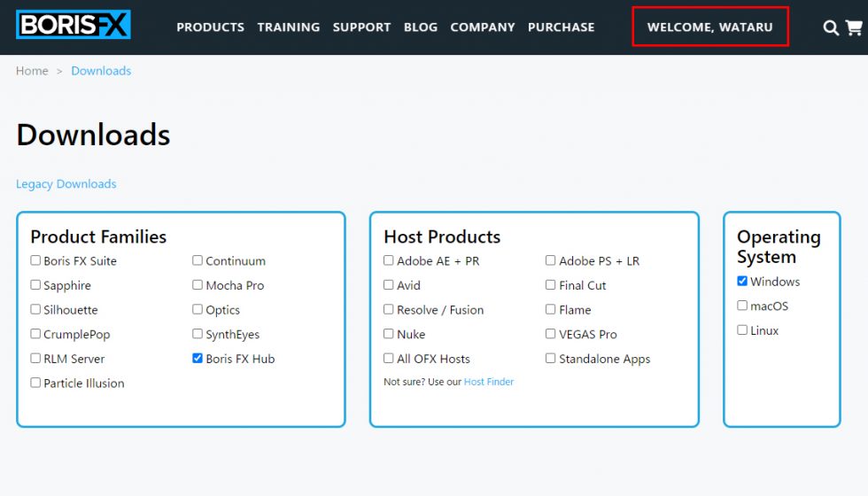Go to Home breadcrumb
This screenshot has height=496, width=868.
(x=32, y=71)
